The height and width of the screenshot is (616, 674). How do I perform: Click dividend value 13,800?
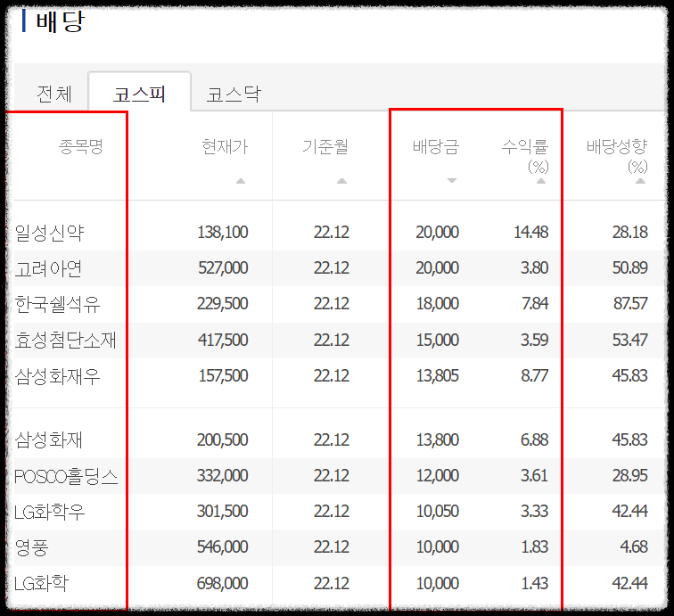pos(437,440)
